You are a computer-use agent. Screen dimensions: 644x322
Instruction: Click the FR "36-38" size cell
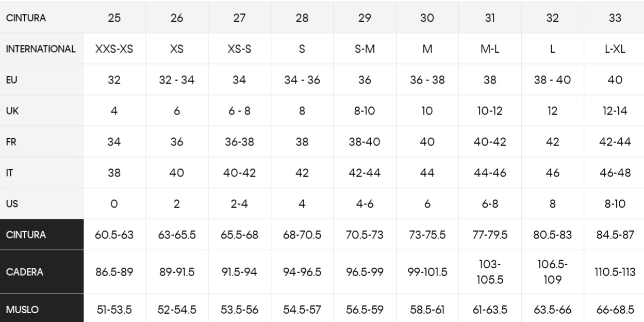coord(239,142)
